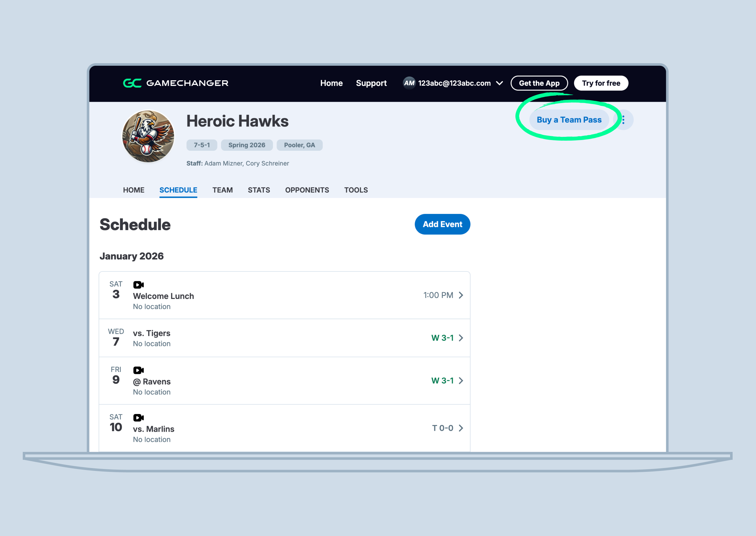Click the GameChanger GC logo
Viewport: 756px width, 536px height.
(x=132, y=83)
